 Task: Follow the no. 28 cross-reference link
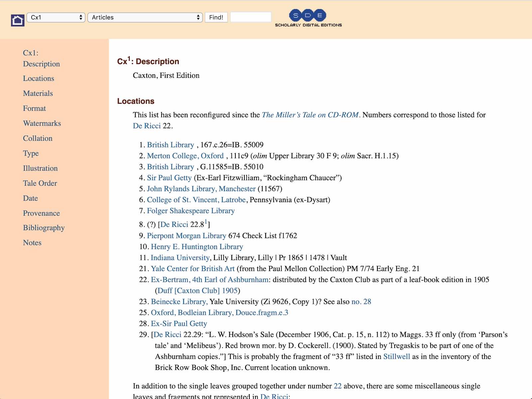pos(361,301)
